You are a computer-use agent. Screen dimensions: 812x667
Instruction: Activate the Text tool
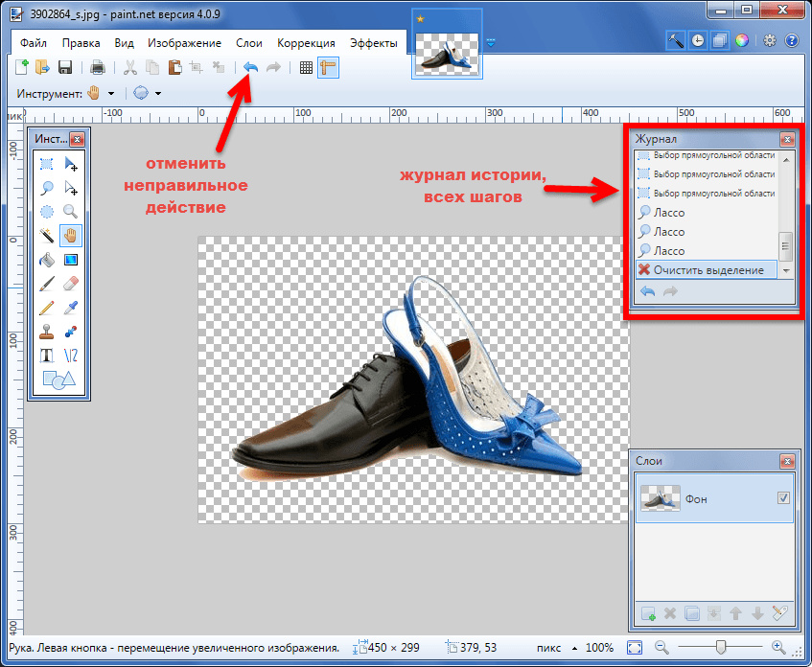(47, 356)
